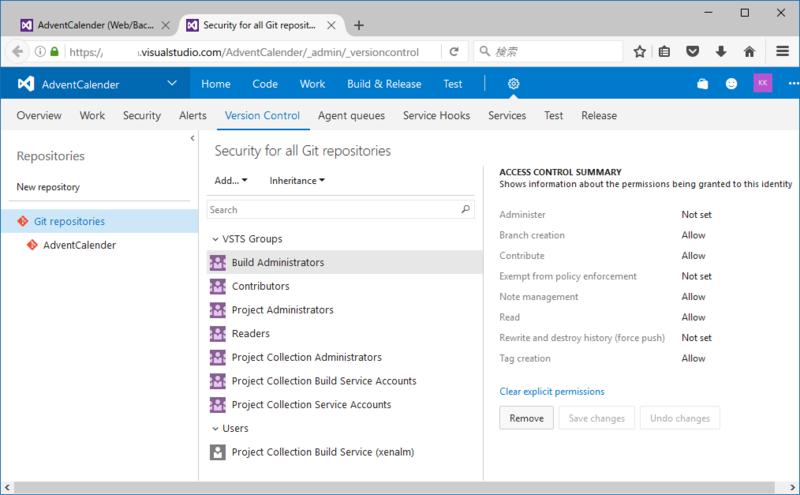Open the marketplace shopping bag icon
This screenshot has width=800, height=495.
tap(703, 84)
